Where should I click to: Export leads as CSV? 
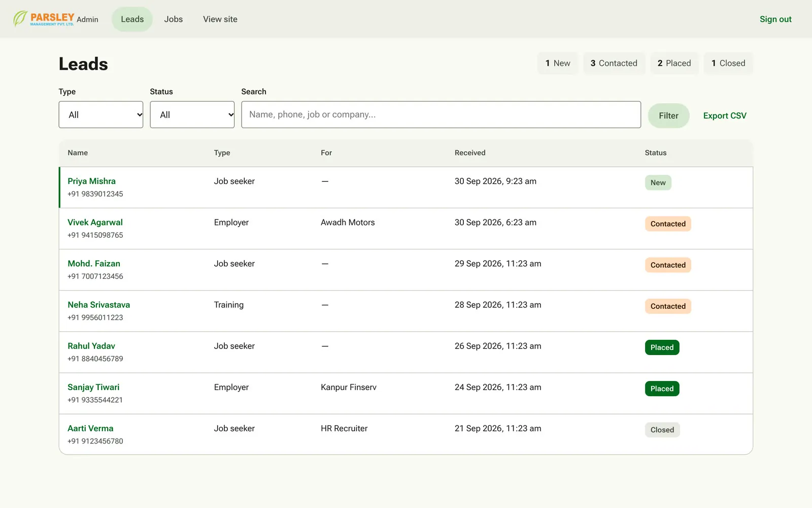725,116
